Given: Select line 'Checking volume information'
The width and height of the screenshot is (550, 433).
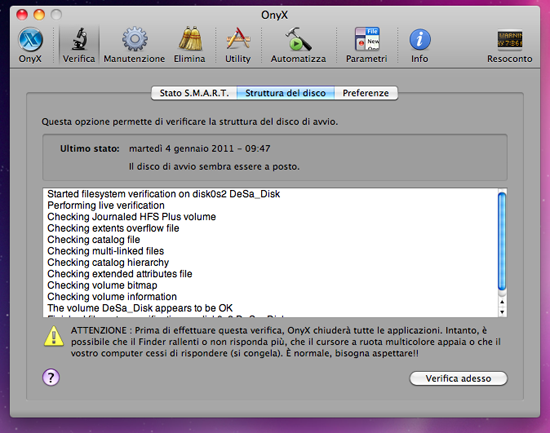Looking at the screenshot, I should (x=112, y=297).
